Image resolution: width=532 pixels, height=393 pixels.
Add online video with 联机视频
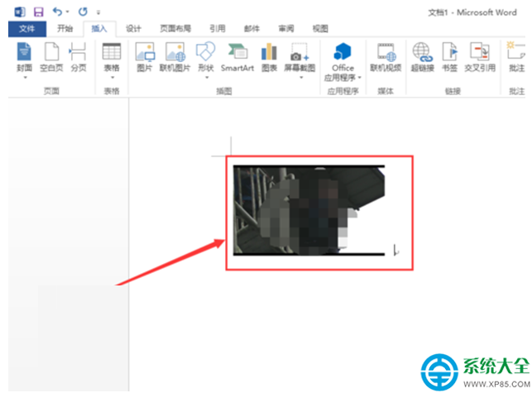(x=386, y=58)
